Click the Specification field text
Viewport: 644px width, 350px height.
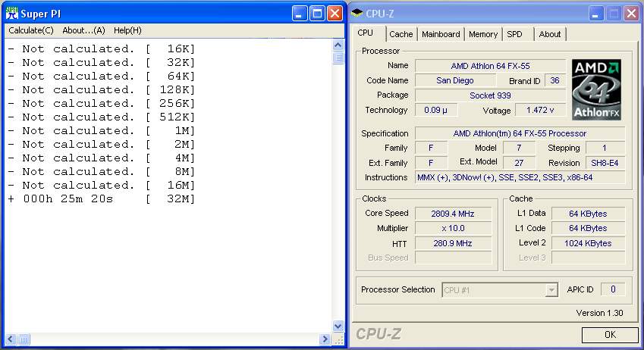click(520, 134)
